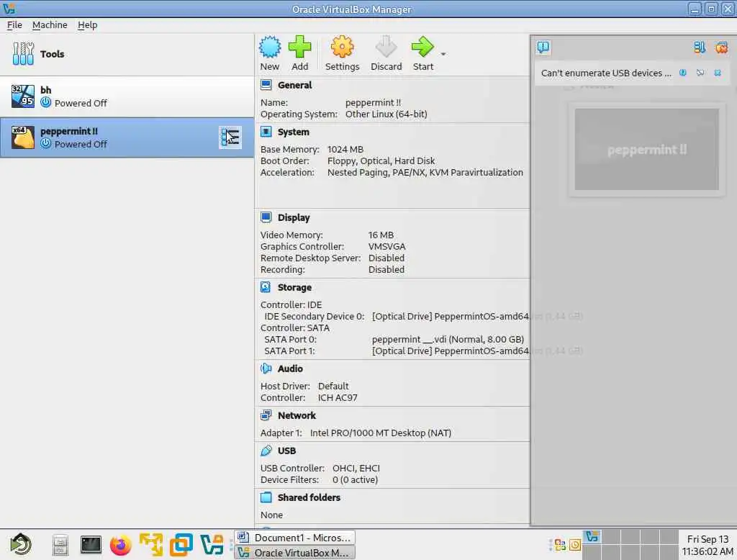Switch to the Document1 - Microsoft Word task

click(294, 538)
